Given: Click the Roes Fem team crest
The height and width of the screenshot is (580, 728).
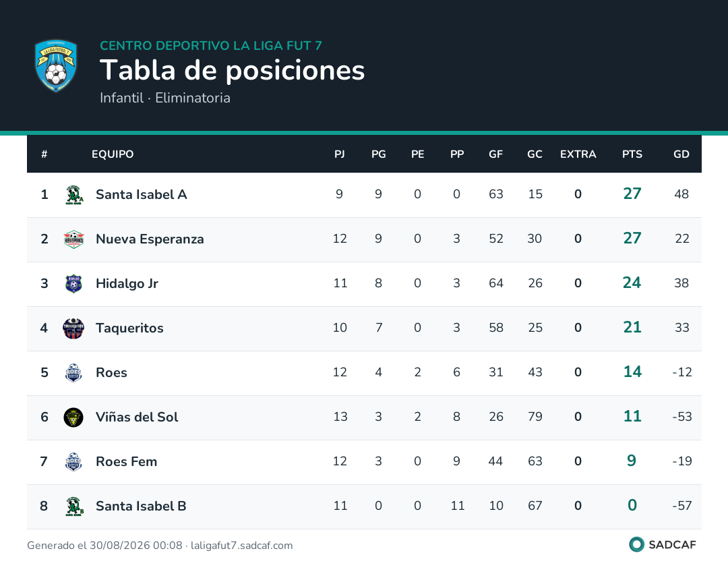Looking at the screenshot, I should [74, 462].
